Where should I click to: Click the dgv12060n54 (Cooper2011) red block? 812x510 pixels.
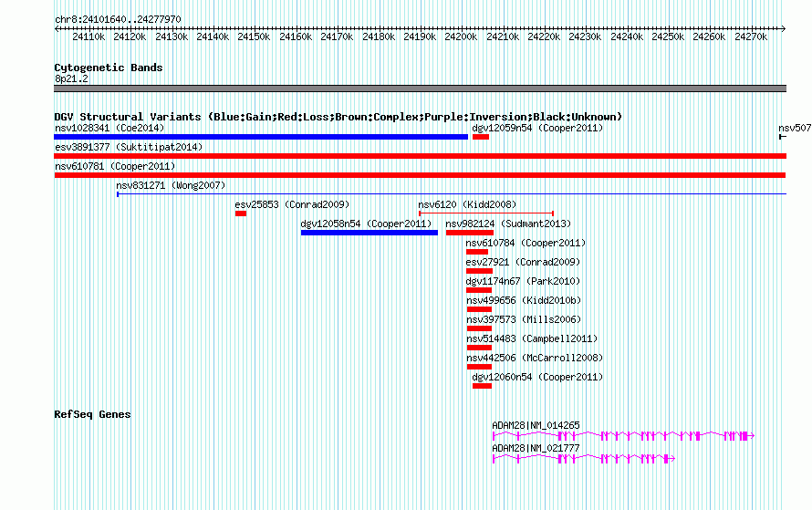482,386
